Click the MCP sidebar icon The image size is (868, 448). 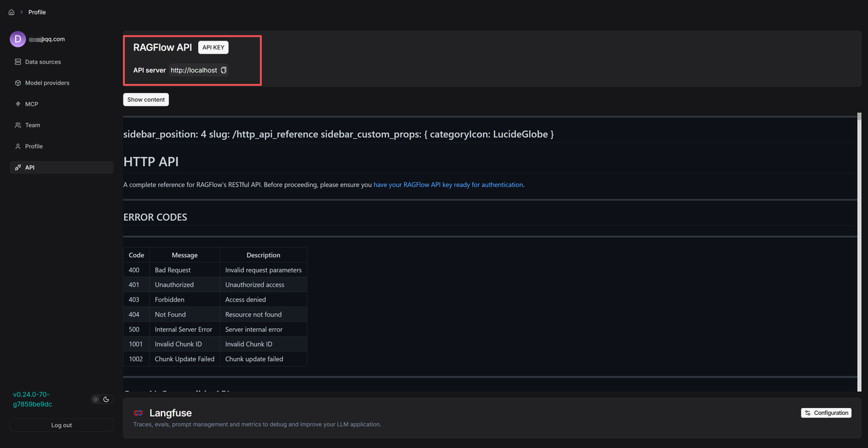pyautogui.click(x=18, y=104)
